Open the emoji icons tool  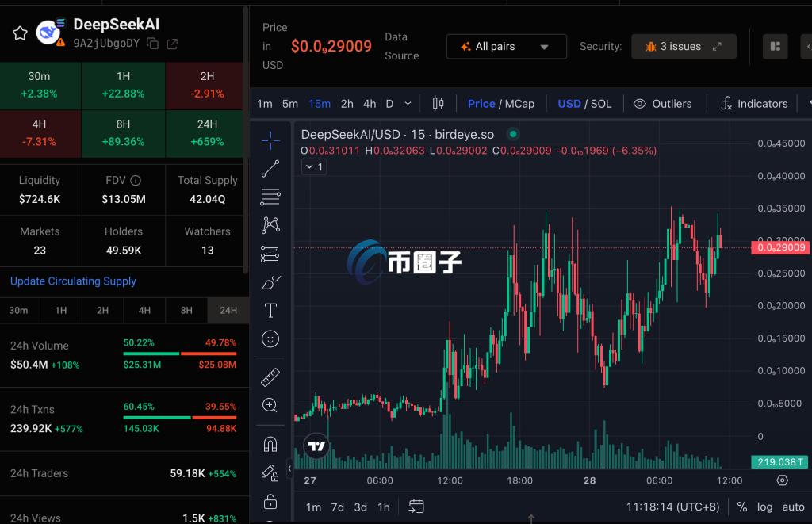270,338
